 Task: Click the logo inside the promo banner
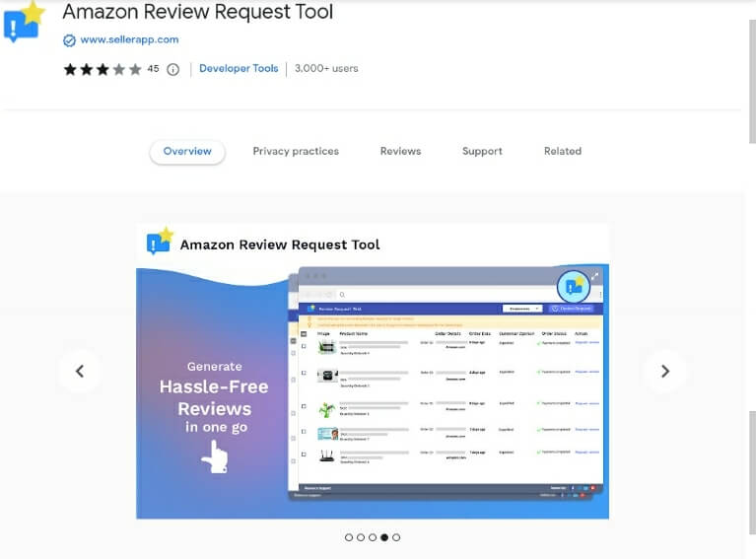[x=160, y=240]
